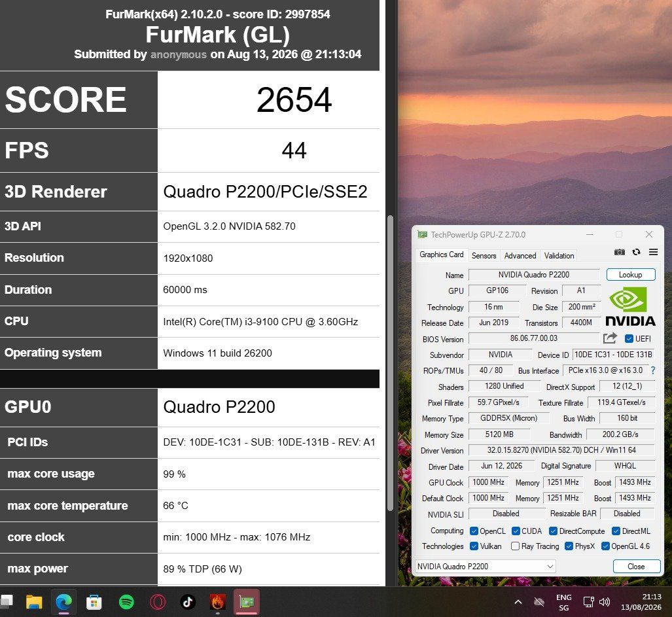This screenshot has width=672, height=617.
Task: Open Opera browser from the taskbar
Action: click(x=157, y=602)
